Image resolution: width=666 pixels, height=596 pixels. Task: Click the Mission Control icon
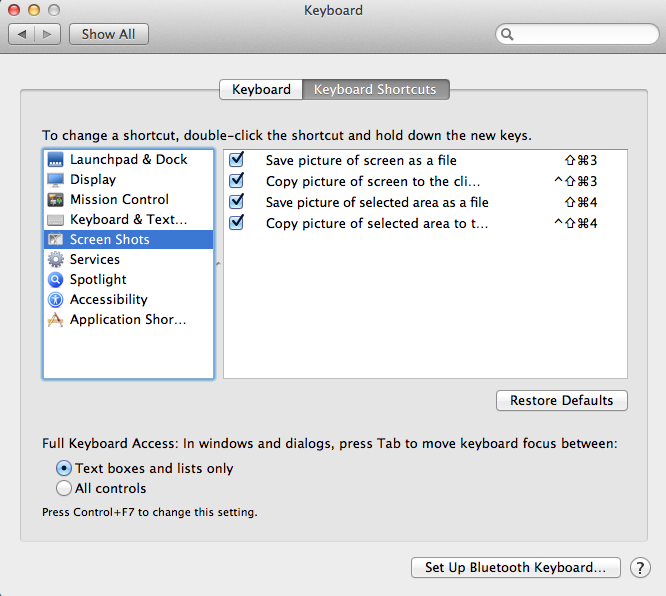55,199
